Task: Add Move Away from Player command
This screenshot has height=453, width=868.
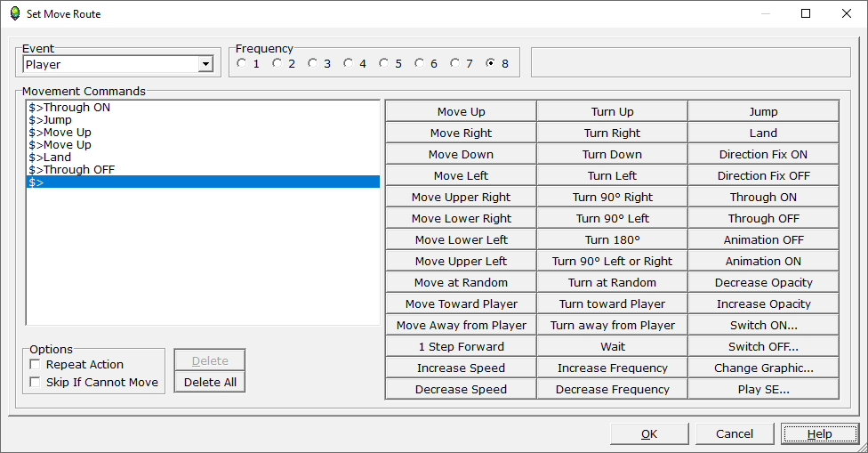Action: tap(461, 325)
